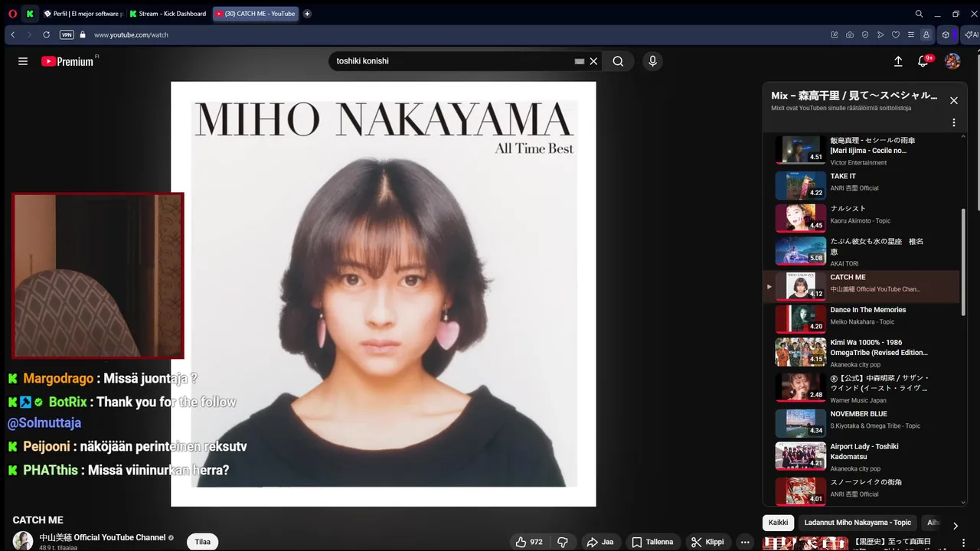Play NOVEMBER BLUE in the playlist

coord(862,422)
